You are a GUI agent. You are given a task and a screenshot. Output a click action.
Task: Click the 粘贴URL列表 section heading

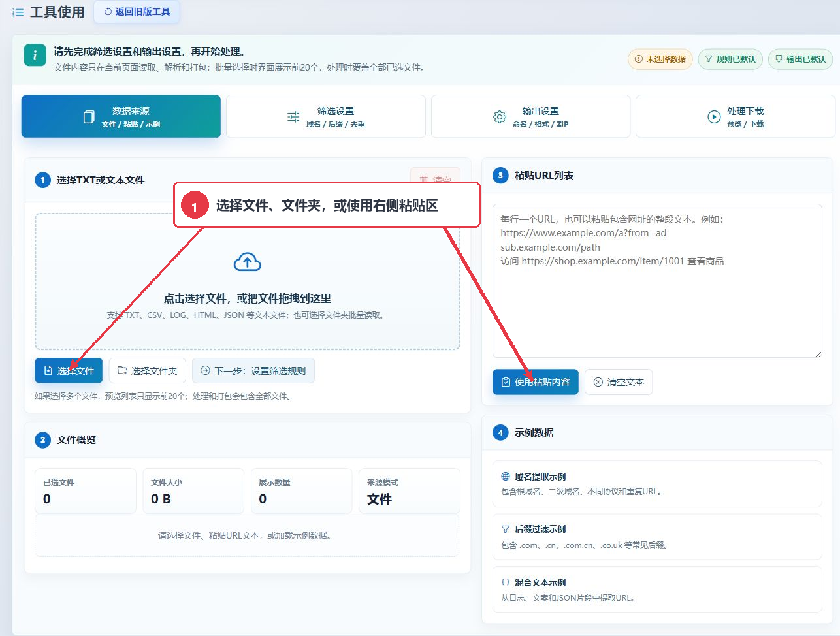coord(544,175)
